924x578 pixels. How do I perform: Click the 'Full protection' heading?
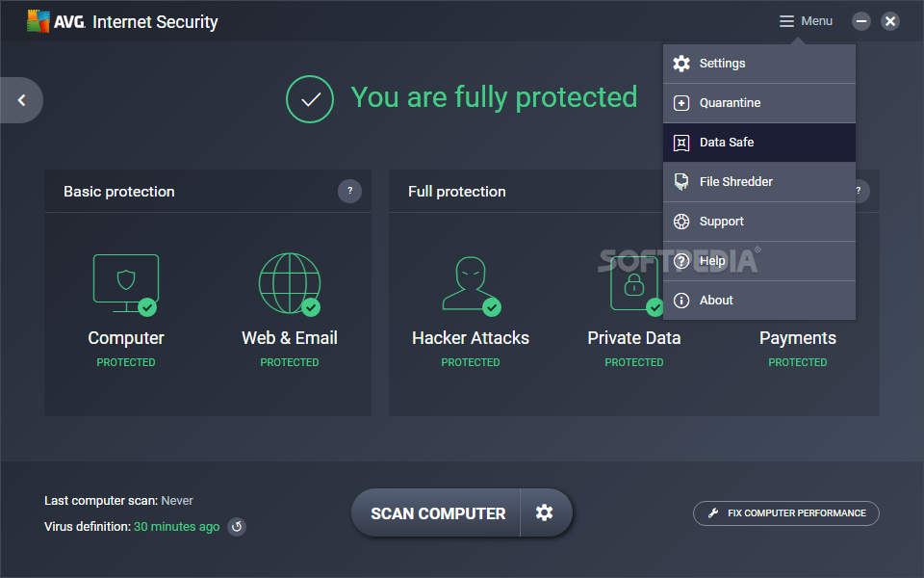click(456, 192)
